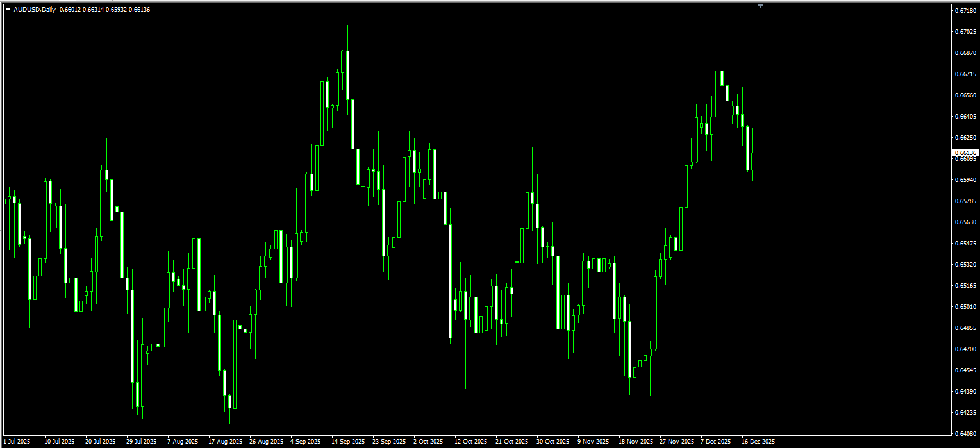This screenshot has width=980, height=448.
Task: Click the 0.64545 price scale label
Action: click(x=965, y=370)
